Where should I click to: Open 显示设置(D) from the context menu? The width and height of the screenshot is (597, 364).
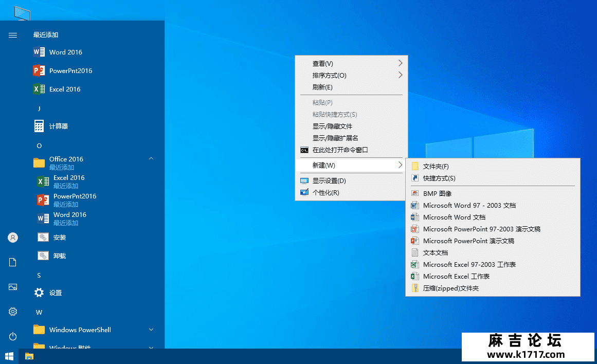click(x=351, y=181)
